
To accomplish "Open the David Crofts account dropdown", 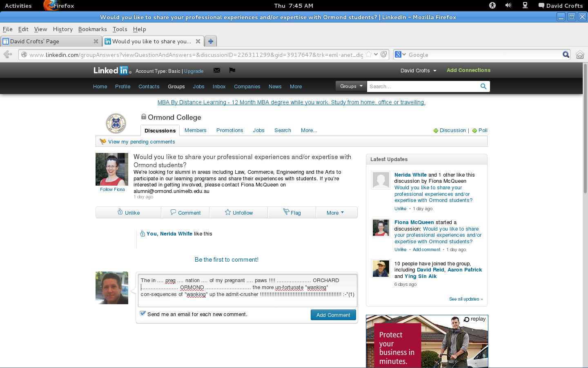I will (x=419, y=71).
